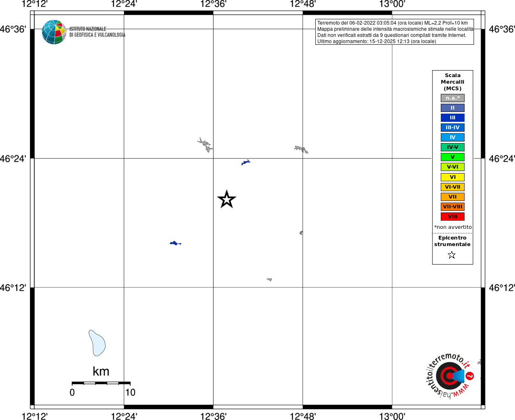Click the '*non avvertito' legend note
The height and width of the screenshot is (420, 515).
453,227
